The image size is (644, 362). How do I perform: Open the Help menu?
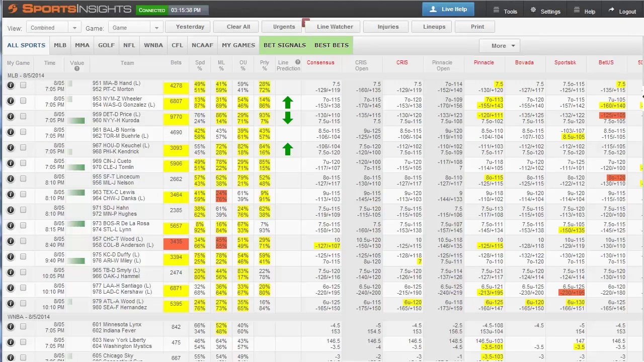point(585,11)
